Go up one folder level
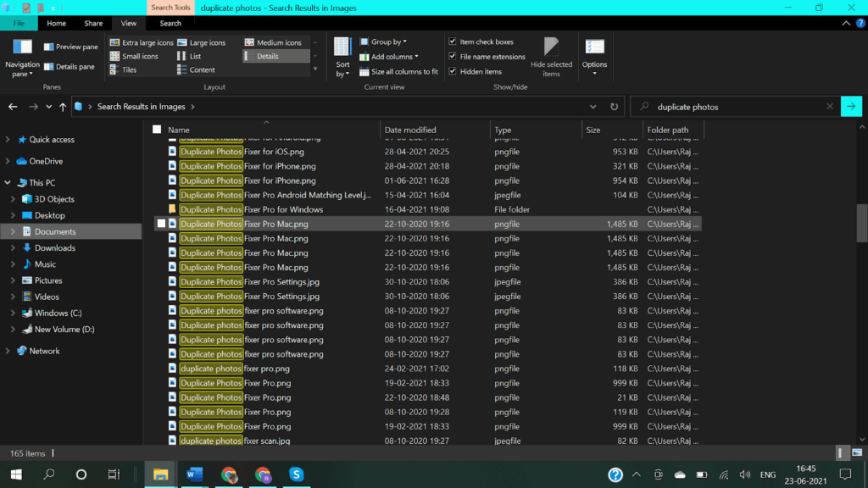 (63, 107)
